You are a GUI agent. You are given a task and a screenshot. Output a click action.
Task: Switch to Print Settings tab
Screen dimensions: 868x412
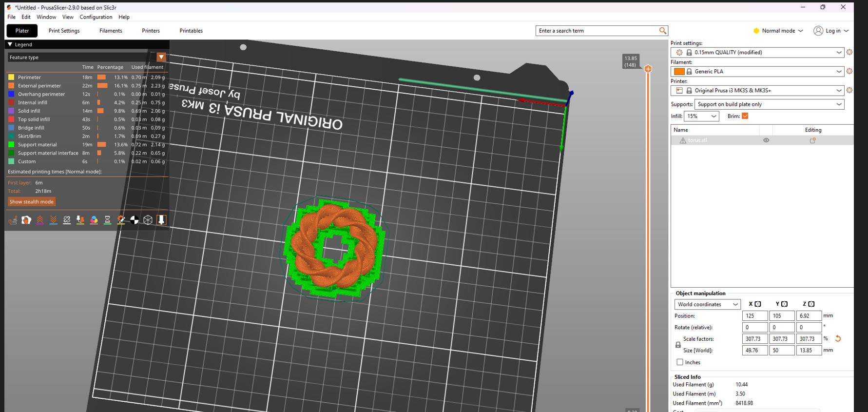pyautogui.click(x=64, y=31)
